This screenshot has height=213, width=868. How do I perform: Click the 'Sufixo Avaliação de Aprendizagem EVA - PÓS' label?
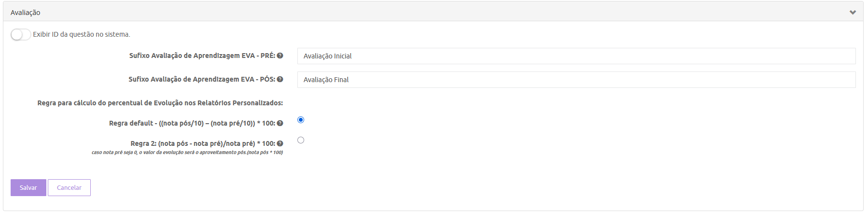coord(201,79)
